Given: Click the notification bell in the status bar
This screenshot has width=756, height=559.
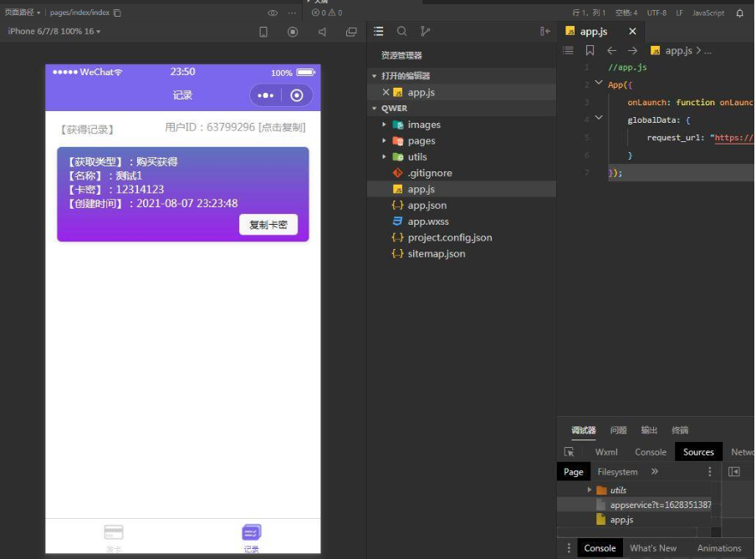Looking at the screenshot, I should [x=739, y=13].
